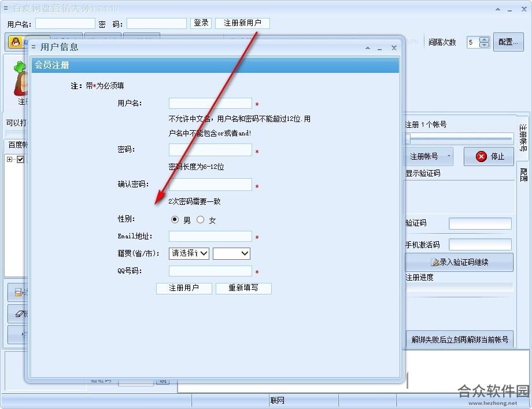Collapse the 用户信息 dialog with up arrow
This screenshot has width=532, height=409.
(x=368, y=48)
